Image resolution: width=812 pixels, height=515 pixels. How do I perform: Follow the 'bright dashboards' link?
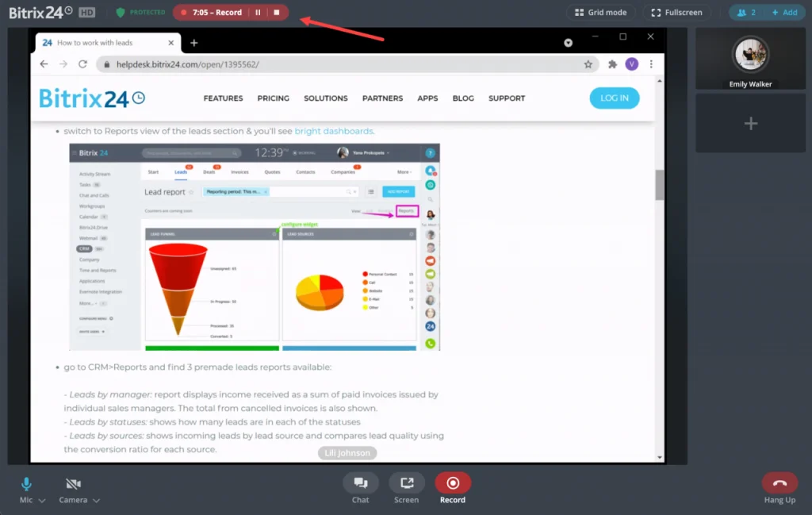334,131
